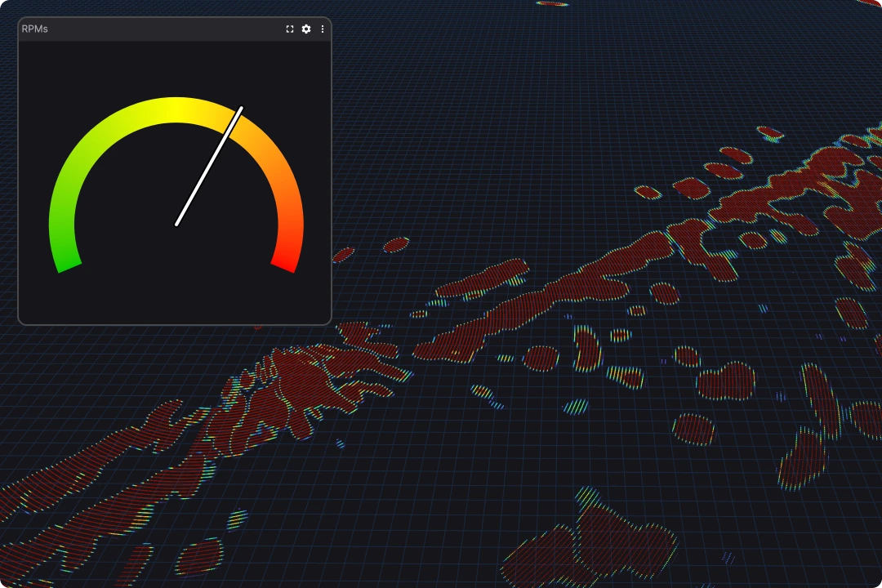Viewport: 882px width, 588px height.
Task: Open the RPMs panel settings gear
Action: coord(306,29)
